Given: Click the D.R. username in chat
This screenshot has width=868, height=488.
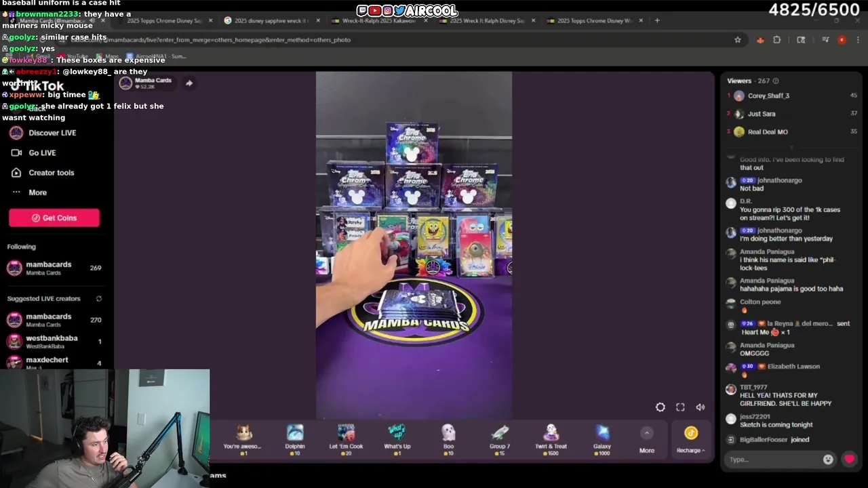Looking at the screenshot, I should click(x=746, y=201).
